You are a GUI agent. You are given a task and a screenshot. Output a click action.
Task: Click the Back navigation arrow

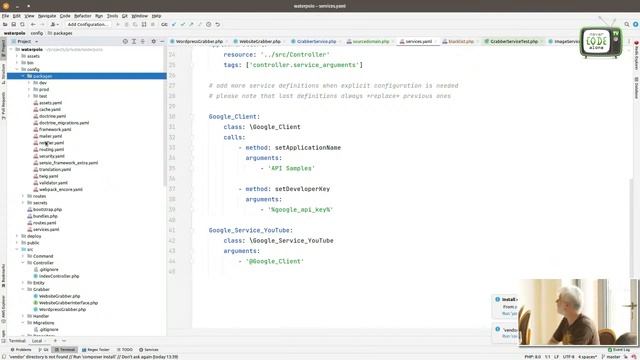33,24
